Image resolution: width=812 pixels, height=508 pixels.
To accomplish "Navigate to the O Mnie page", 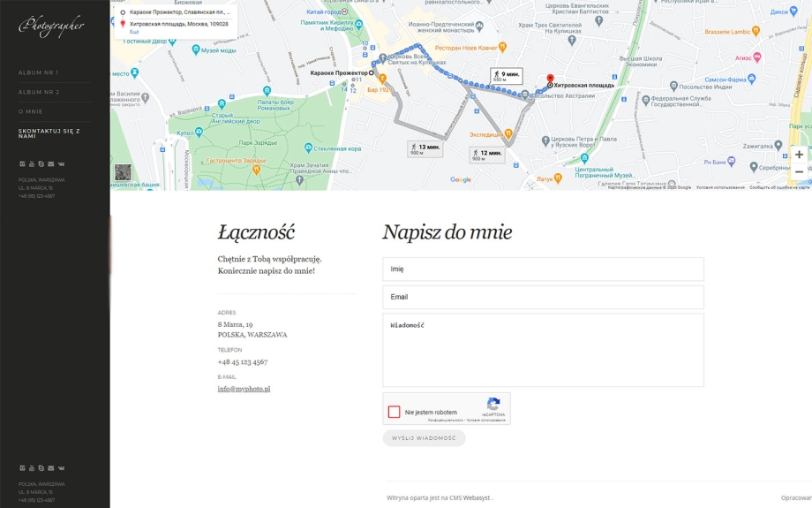I will [30, 111].
